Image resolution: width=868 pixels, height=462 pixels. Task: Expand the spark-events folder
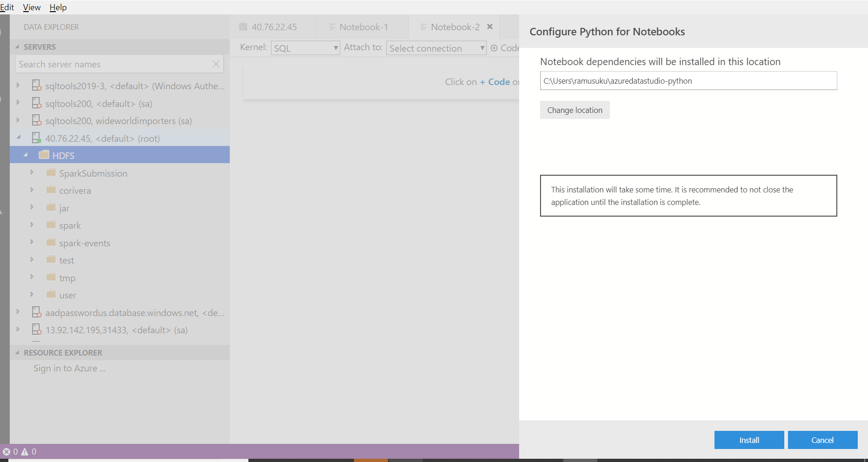[x=32, y=242]
